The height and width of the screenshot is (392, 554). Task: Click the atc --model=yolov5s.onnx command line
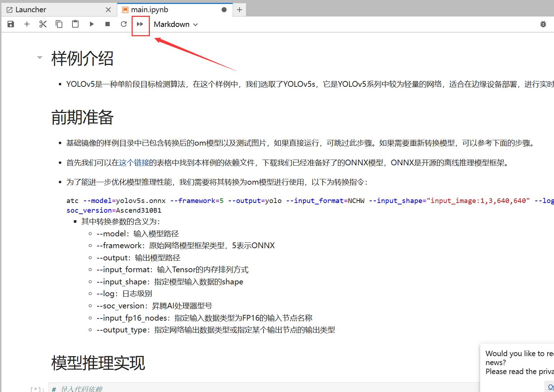[310, 200]
